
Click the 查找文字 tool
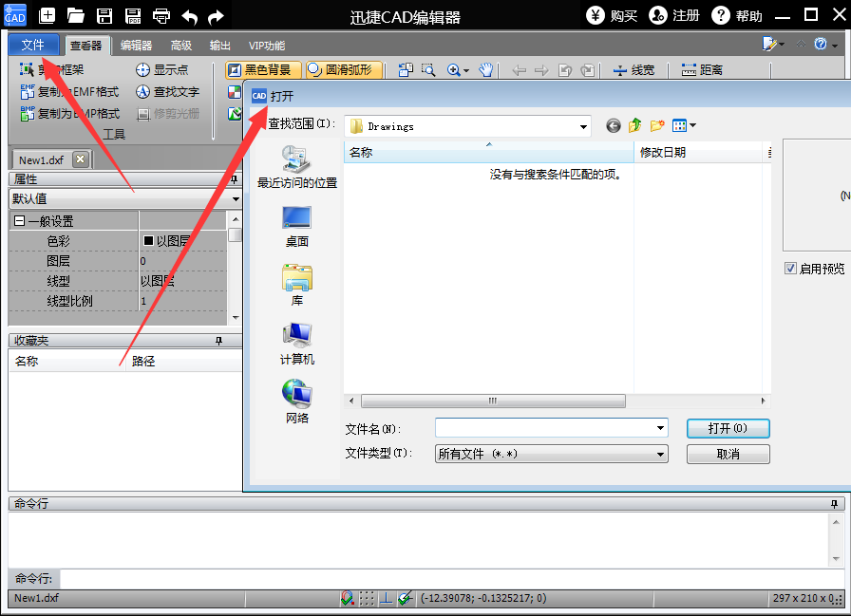click(168, 92)
